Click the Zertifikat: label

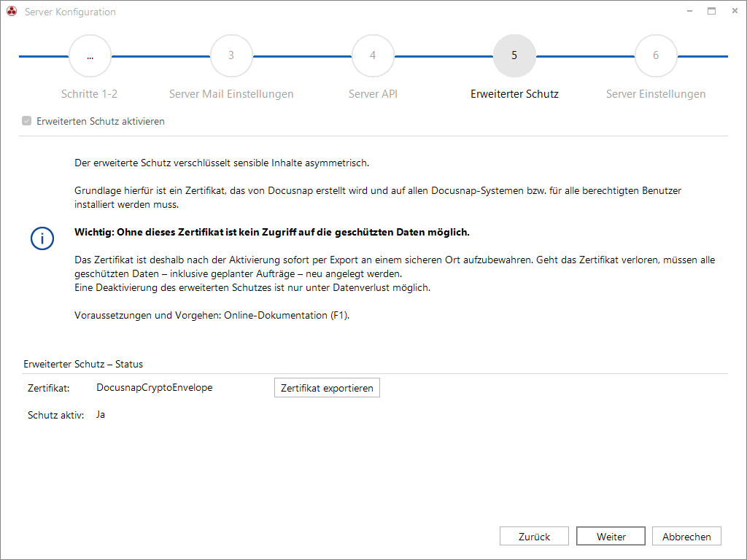click(x=49, y=388)
